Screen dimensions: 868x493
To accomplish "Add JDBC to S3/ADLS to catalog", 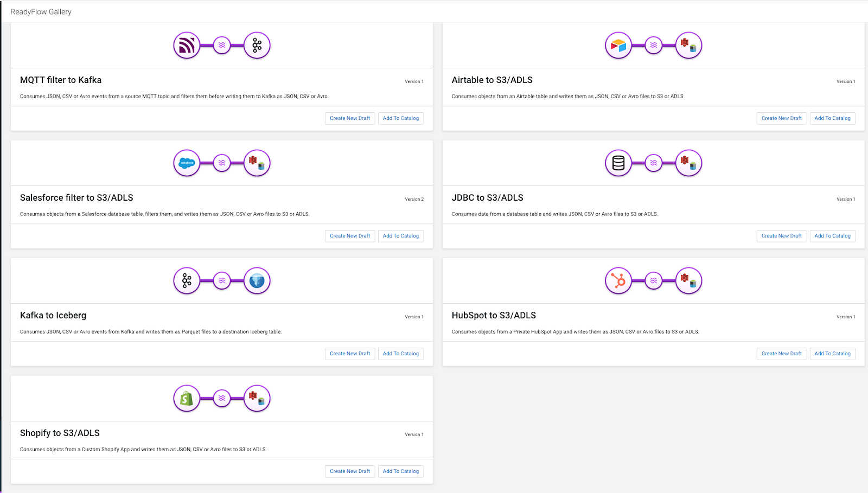I will 832,236.
